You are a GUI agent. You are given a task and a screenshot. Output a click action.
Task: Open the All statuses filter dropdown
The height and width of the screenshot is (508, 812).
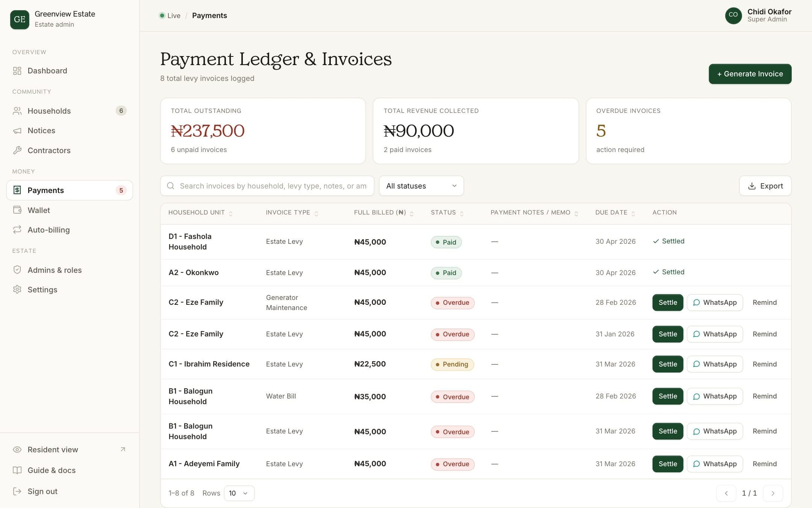421,186
